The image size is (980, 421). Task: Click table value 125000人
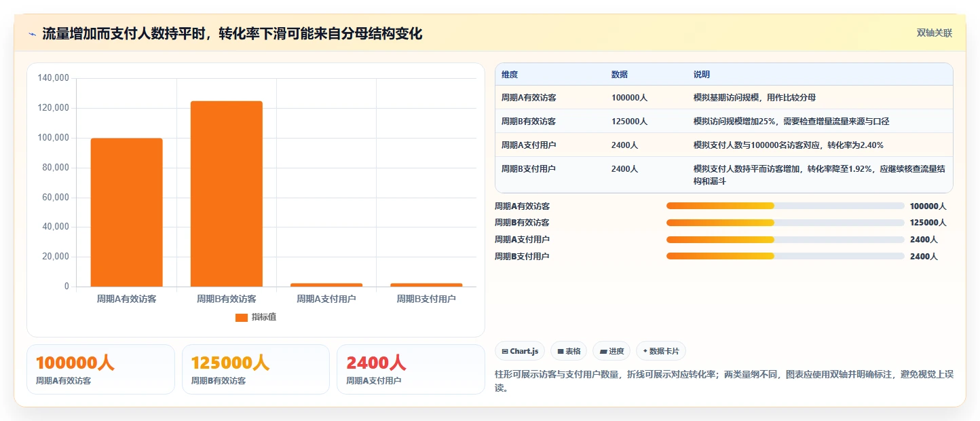tap(629, 122)
